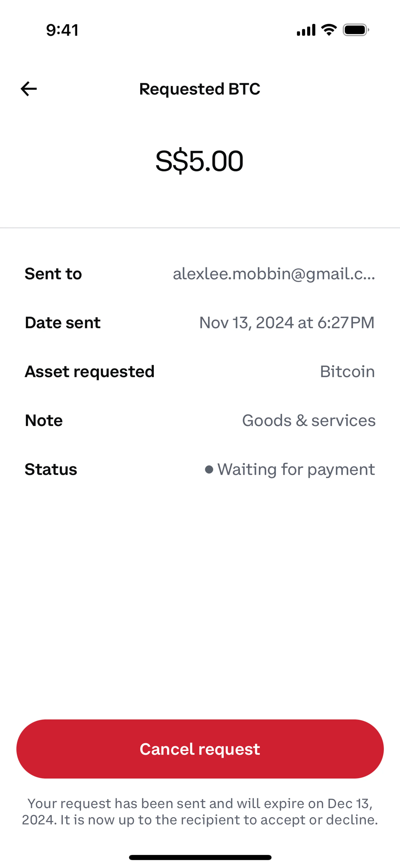The image size is (400, 868).
Task: Click the cellular signal strength icon
Action: (x=306, y=30)
